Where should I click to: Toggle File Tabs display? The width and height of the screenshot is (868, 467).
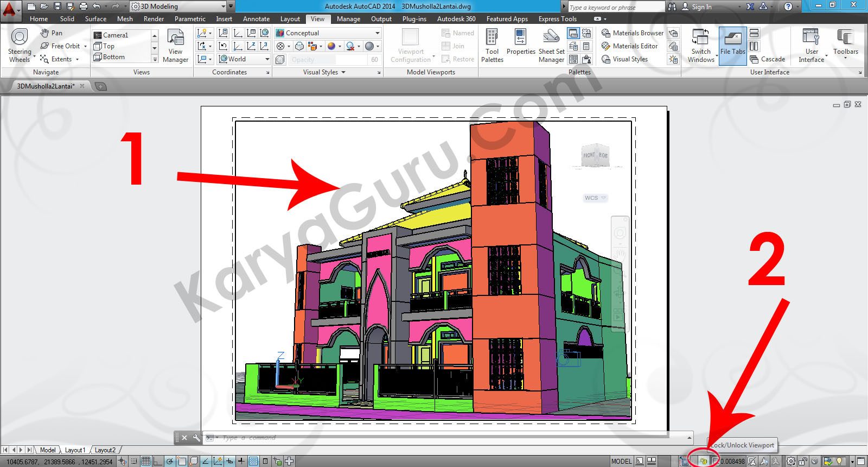coord(732,45)
